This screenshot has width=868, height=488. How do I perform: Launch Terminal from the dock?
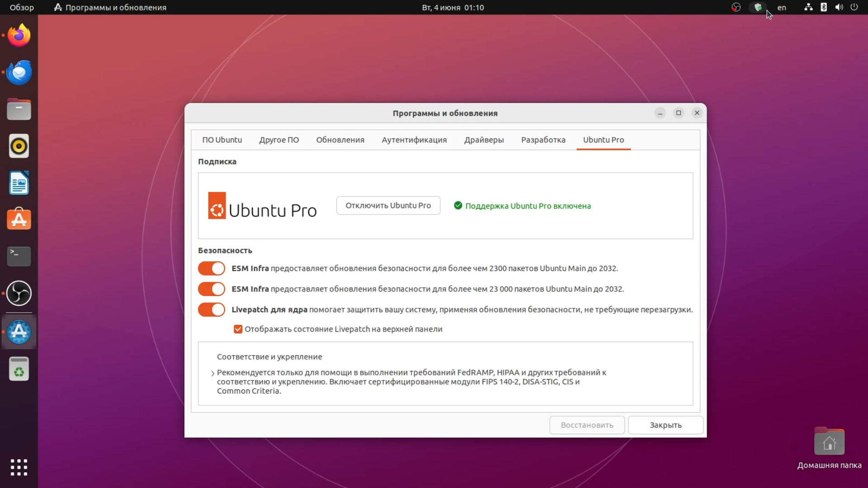pyautogui.click(x=19, y=256)
